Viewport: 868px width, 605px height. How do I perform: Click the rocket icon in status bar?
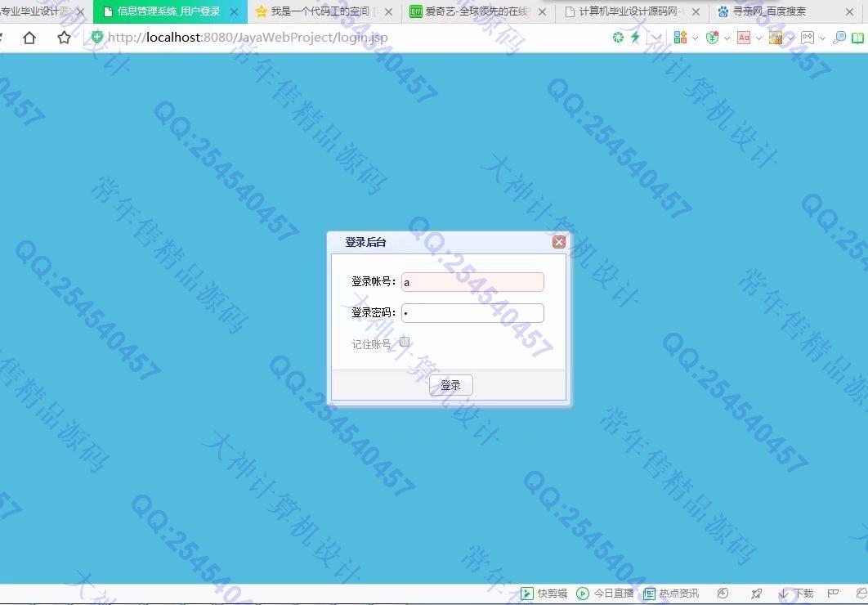(756, 594)
